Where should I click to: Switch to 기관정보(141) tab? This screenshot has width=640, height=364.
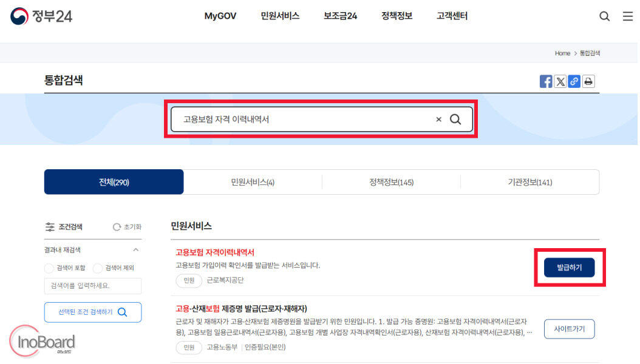click(x=530, y=182)
